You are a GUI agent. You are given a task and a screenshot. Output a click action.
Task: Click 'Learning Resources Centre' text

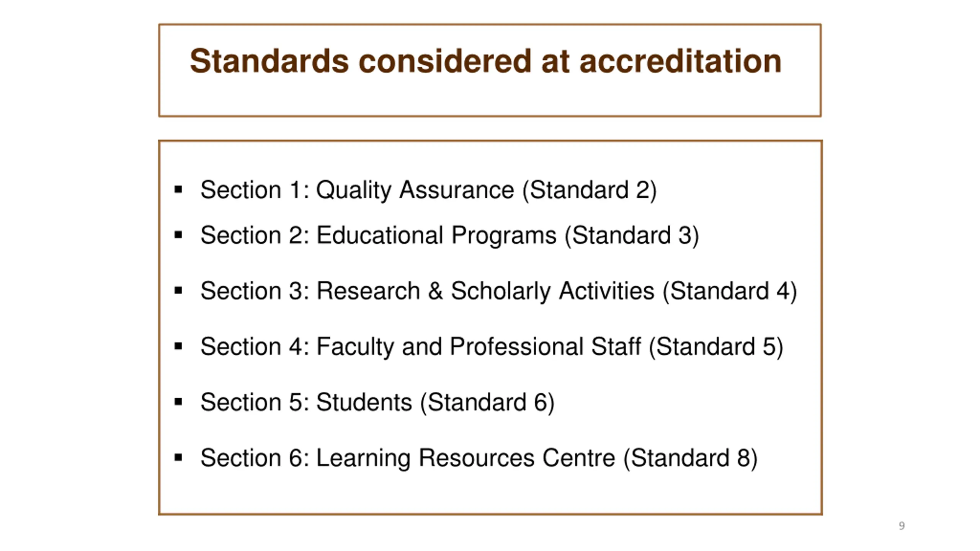465,458
